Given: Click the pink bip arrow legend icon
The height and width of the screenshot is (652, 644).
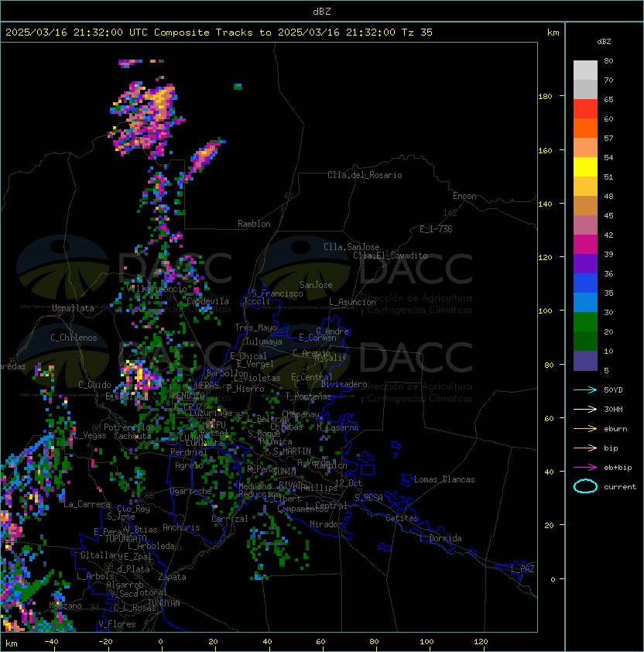Looking at the screenshot, I should [x=585, y=448].
